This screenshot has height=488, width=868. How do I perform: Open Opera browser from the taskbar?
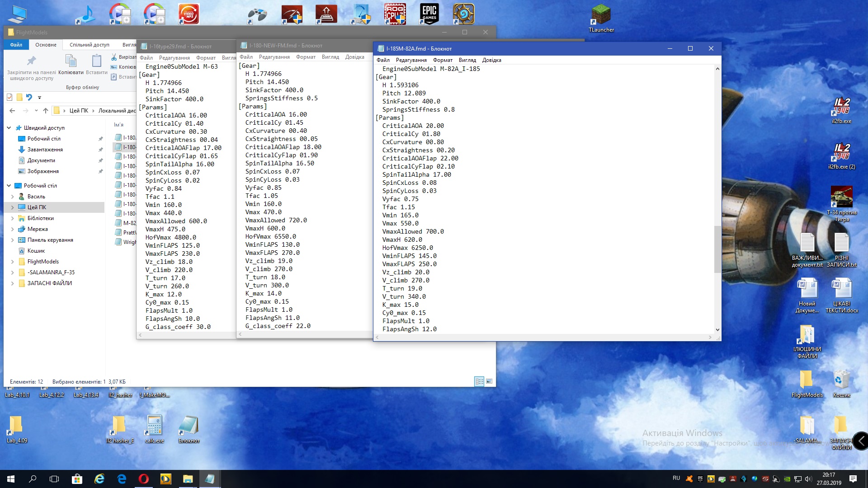click(x=143, y=479)
